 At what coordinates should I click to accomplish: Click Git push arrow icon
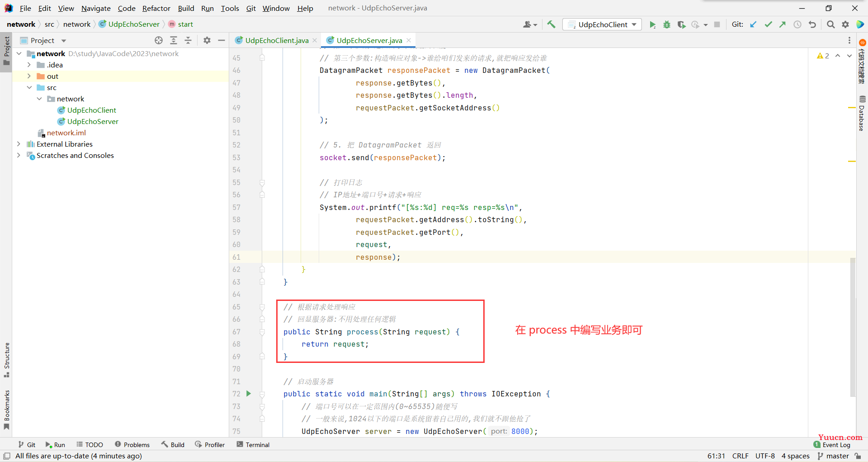(783, 24)
